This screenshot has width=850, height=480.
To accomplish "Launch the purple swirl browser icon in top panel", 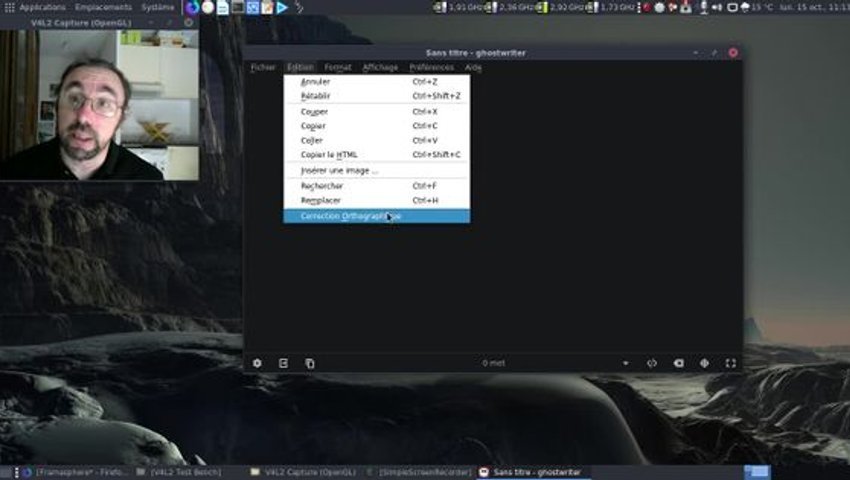I will click(x=192, y=7).
